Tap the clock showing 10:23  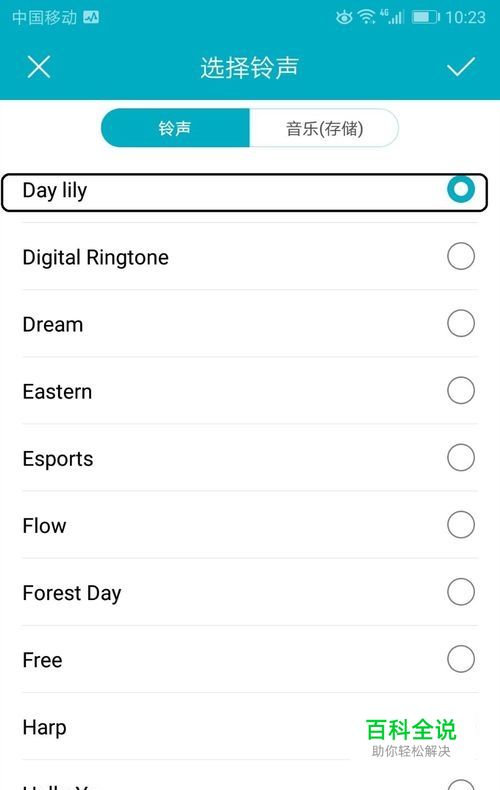(x=465, y=18)
